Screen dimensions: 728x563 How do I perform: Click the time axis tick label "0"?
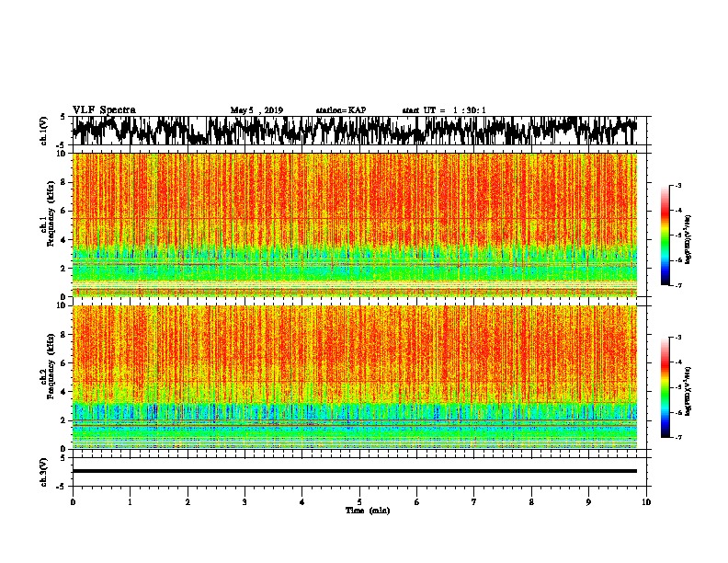[73, 502]
